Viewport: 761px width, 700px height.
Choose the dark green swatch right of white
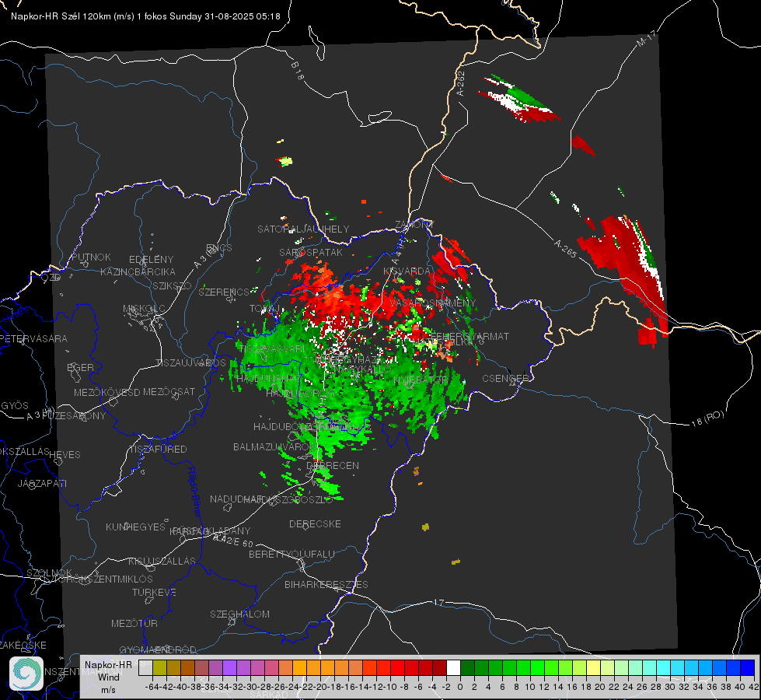click(x=467, y=667)
